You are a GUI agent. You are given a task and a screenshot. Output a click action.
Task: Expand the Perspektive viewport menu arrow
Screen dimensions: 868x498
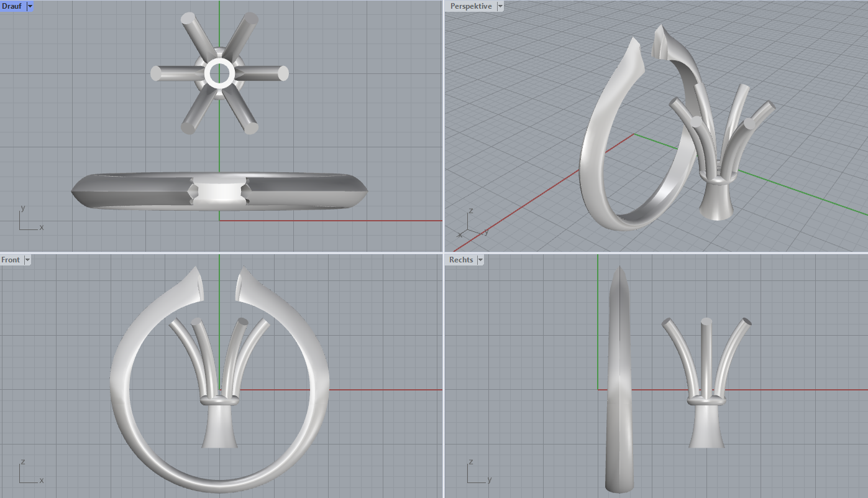[500, 6]
